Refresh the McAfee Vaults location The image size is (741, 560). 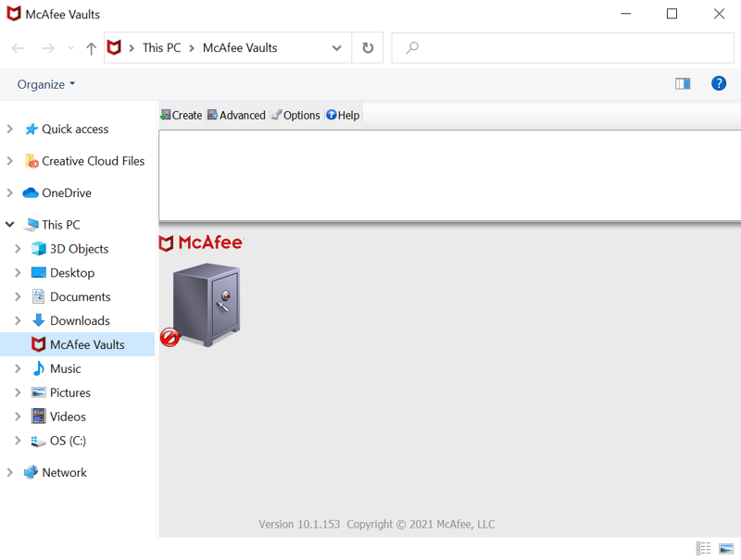[368, 48]
